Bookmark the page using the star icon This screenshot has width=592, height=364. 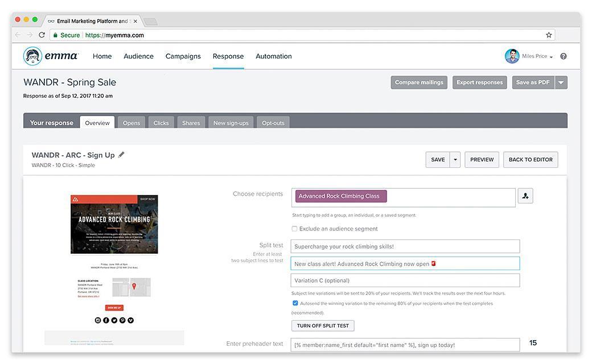(x=548, y=35)
